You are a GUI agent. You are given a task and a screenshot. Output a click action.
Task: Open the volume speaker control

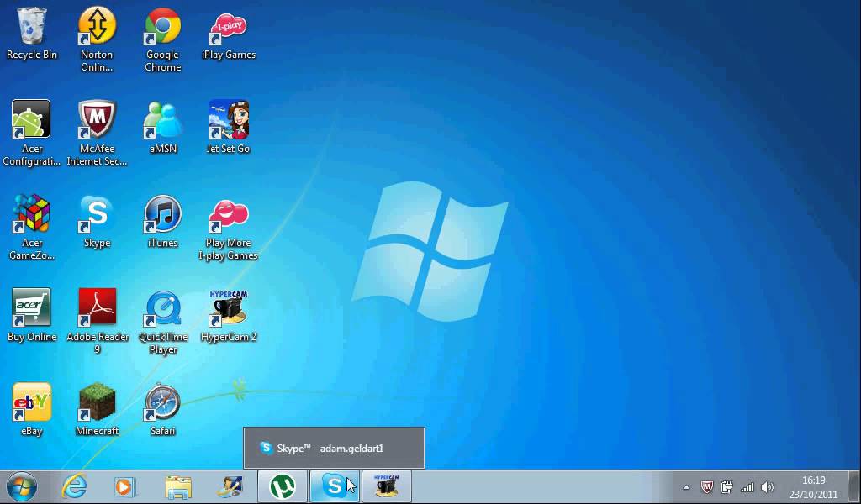tap(768, 487)
